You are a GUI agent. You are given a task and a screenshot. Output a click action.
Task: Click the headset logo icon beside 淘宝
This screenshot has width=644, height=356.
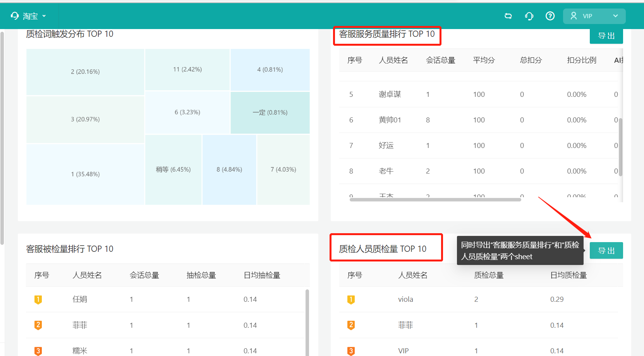pyautogui.click(x=15, y=16)
